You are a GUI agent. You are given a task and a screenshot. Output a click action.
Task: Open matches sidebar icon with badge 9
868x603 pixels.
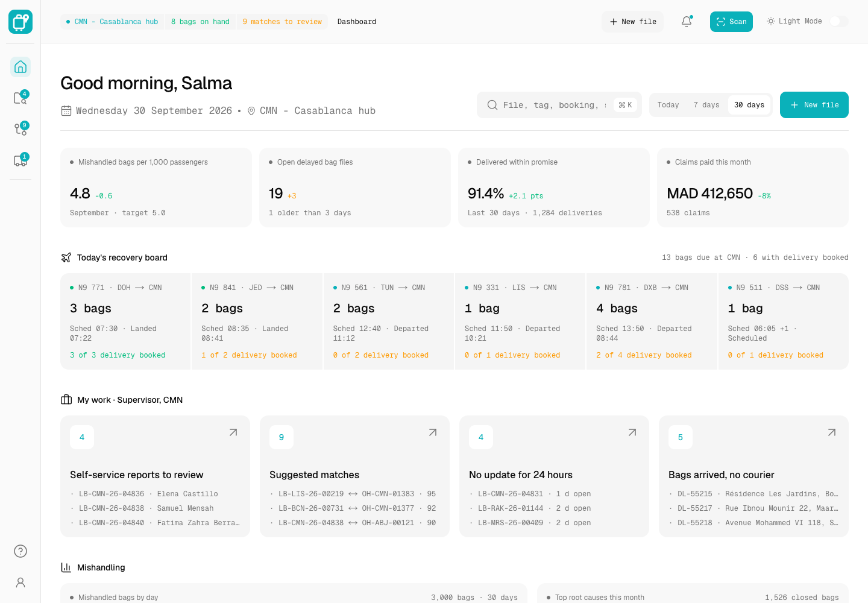[x=20, y=129]
